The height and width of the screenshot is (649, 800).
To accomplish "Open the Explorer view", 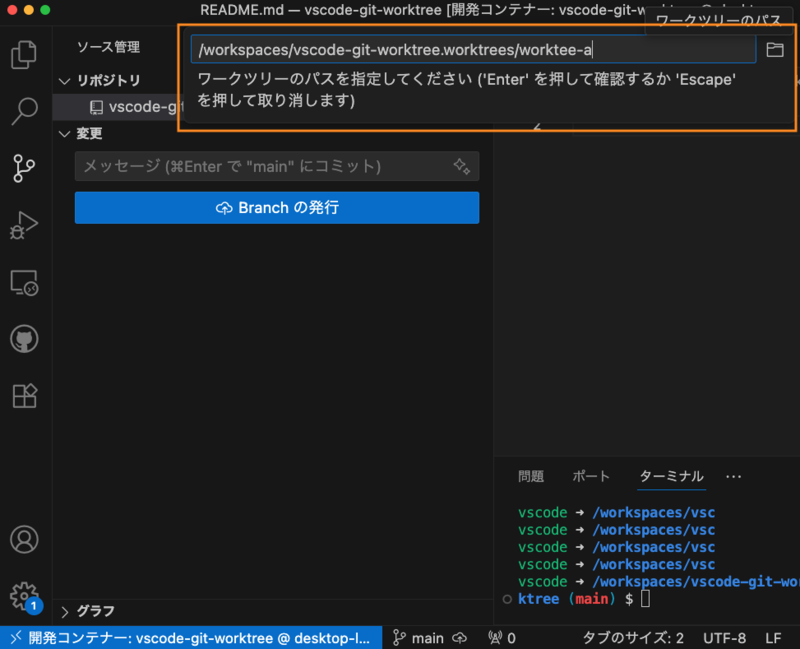I will tap(24, 53).
